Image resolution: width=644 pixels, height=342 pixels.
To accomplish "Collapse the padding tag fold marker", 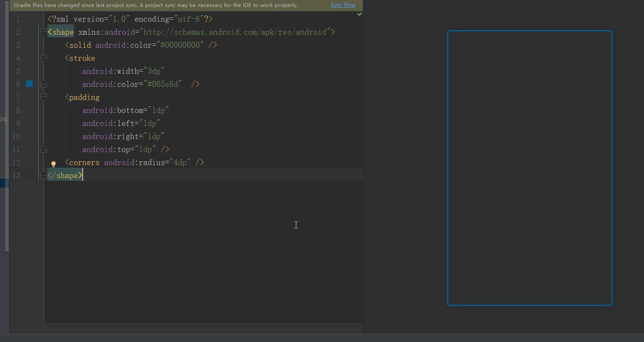I will (44, 97).
